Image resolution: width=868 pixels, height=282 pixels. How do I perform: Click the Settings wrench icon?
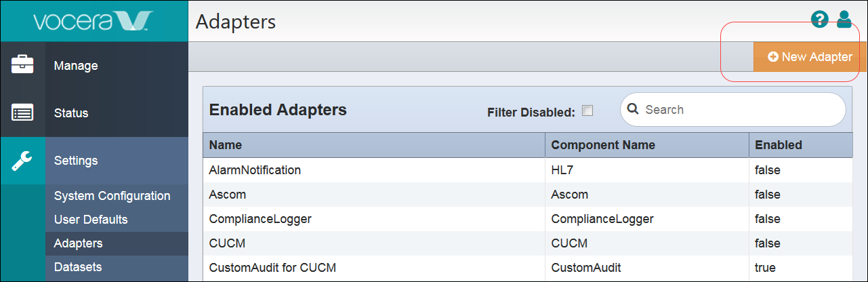(x=22, y=161)
